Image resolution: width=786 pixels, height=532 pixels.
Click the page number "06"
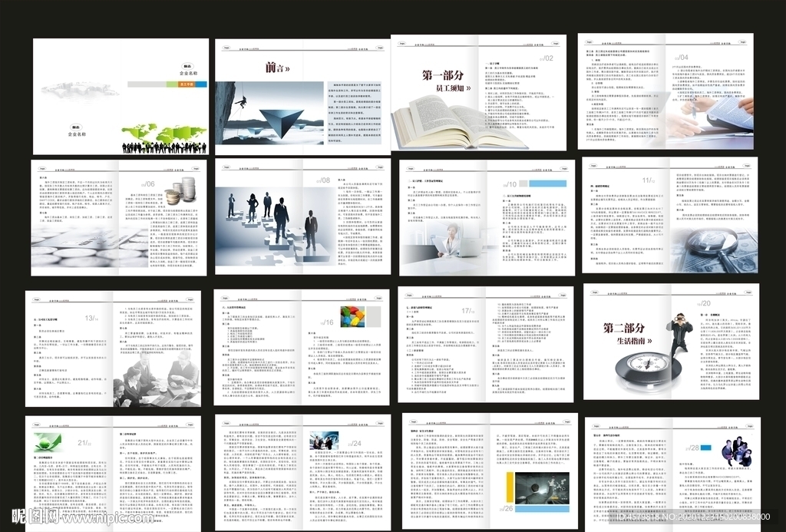tap(150, 184)
